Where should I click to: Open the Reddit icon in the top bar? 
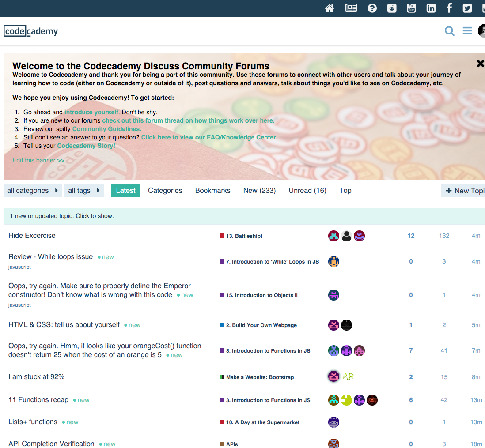click(x=392, y=8)
